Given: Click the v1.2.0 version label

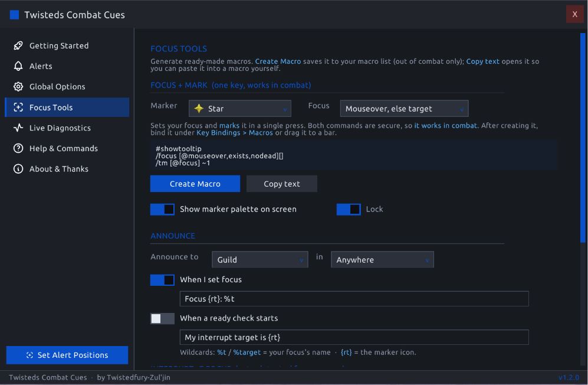Looking at the screenshot, I should [x=569, y=377].
